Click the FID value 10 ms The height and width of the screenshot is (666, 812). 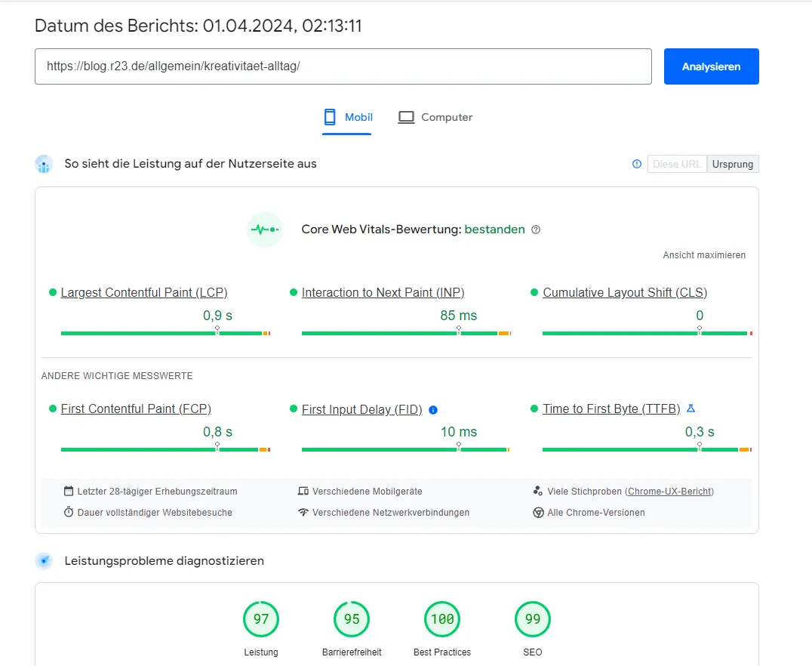point(459,432)
